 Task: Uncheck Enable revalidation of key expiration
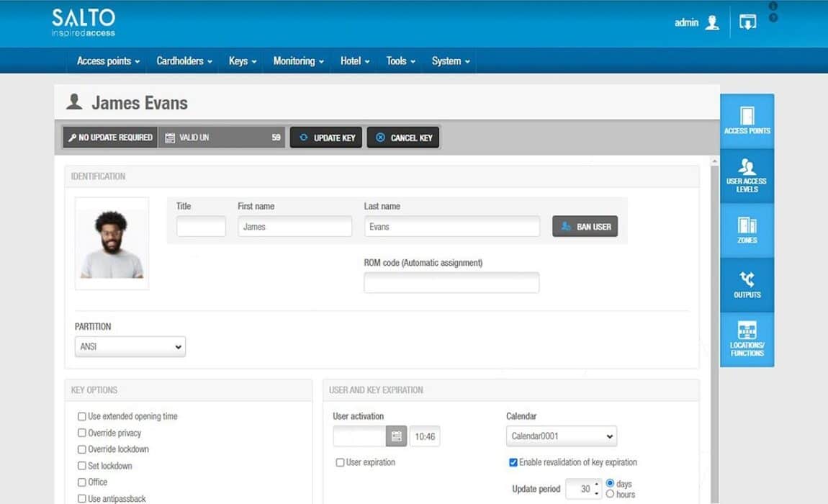[513, 462]
